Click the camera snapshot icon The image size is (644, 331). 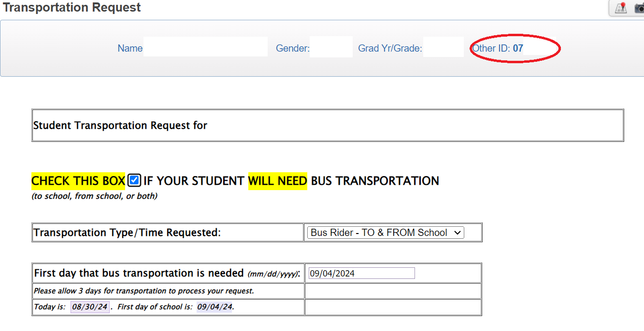point(639,8)
